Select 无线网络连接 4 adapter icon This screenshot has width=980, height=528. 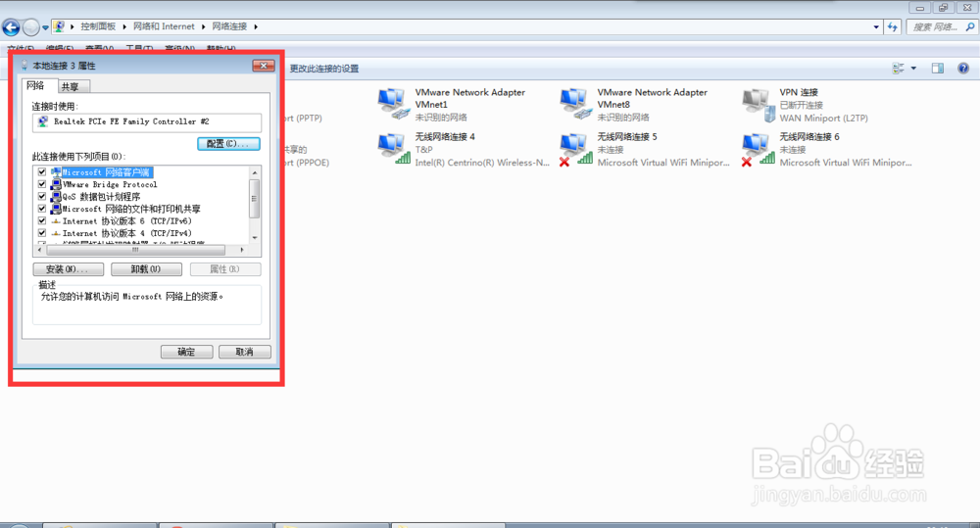click(394, 149)
